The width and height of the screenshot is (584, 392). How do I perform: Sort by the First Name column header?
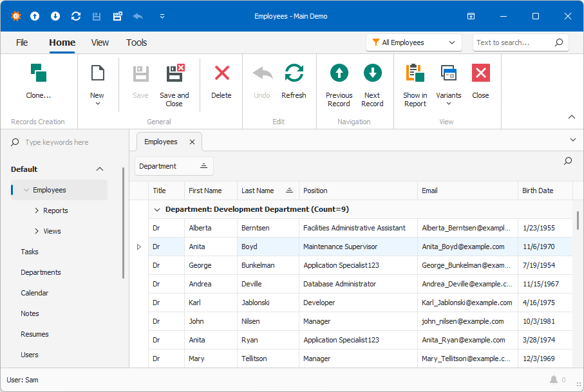click(211, 191)
